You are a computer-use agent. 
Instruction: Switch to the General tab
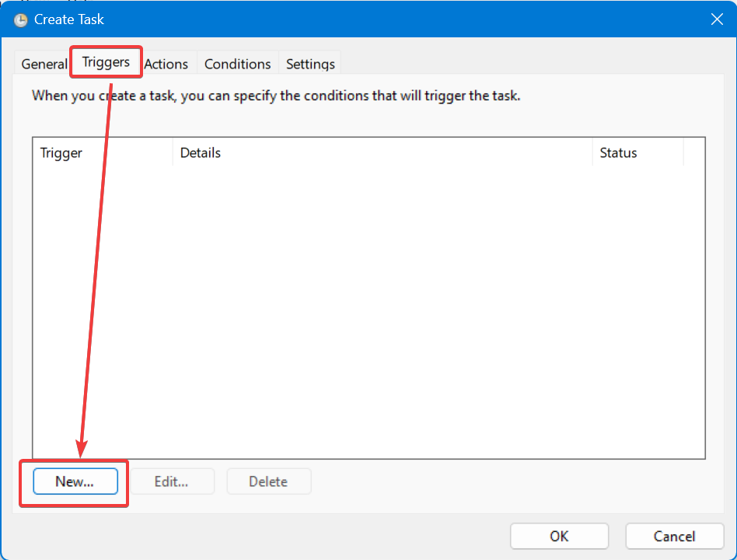[43, 64]
